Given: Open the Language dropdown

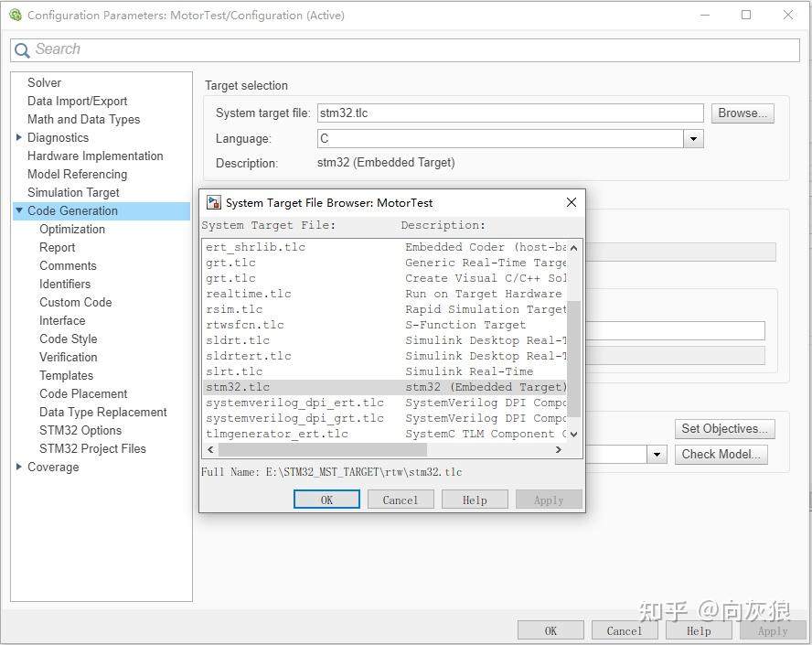Looking at the screenshot, I should tap(693, 137).
